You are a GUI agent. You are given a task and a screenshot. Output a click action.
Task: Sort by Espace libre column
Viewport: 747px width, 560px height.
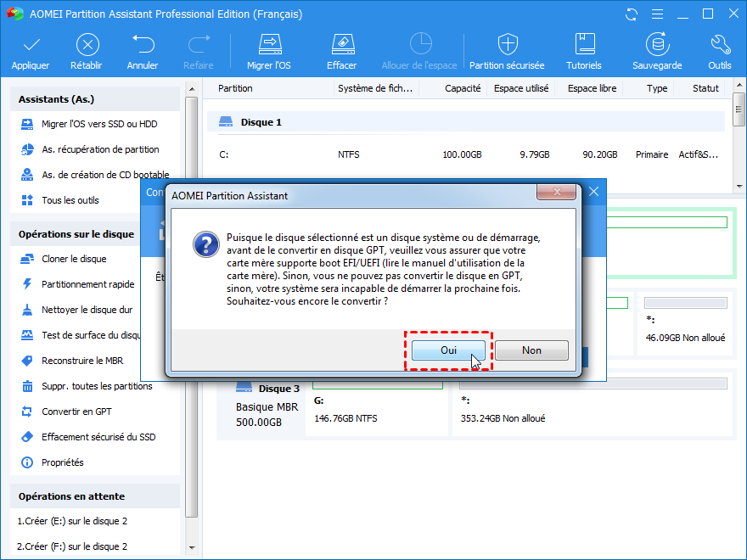(593, 88)
